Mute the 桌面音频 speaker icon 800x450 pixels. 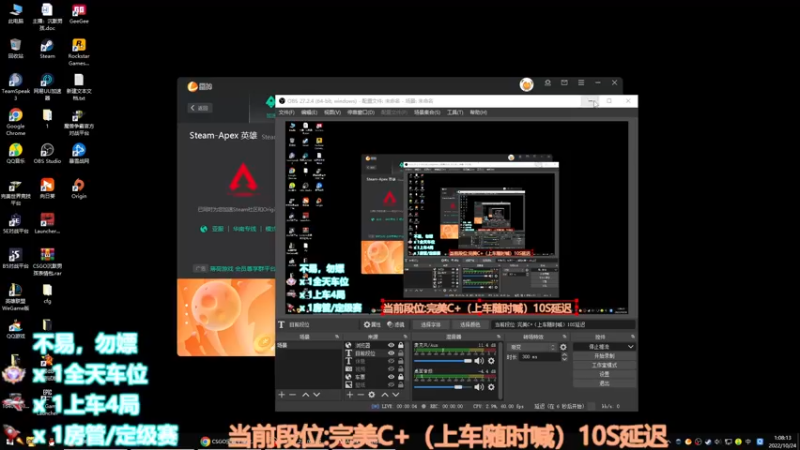479,387
